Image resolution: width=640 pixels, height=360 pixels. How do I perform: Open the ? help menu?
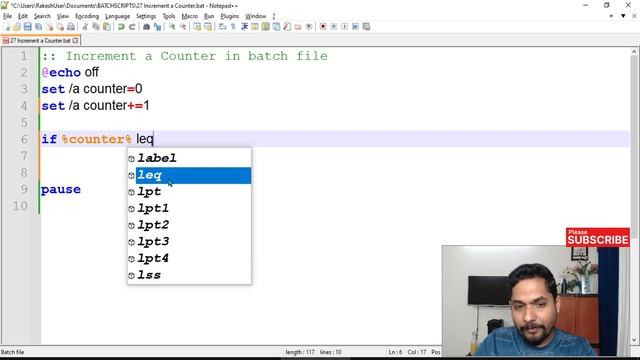[274, 16]
